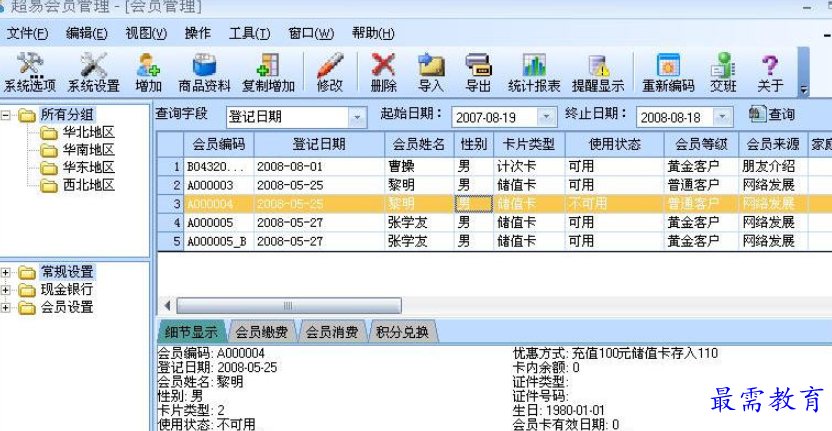832x431 pixels.
Task: Click the 删除 red X icon
Action: coord(383,73)
